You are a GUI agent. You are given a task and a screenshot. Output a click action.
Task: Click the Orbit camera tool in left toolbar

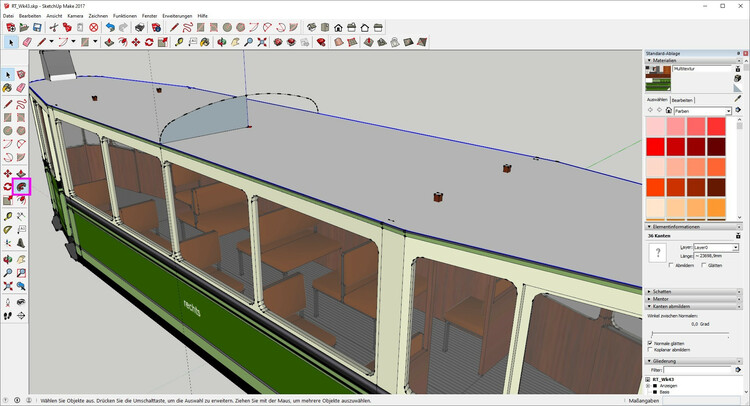point(8,257)
